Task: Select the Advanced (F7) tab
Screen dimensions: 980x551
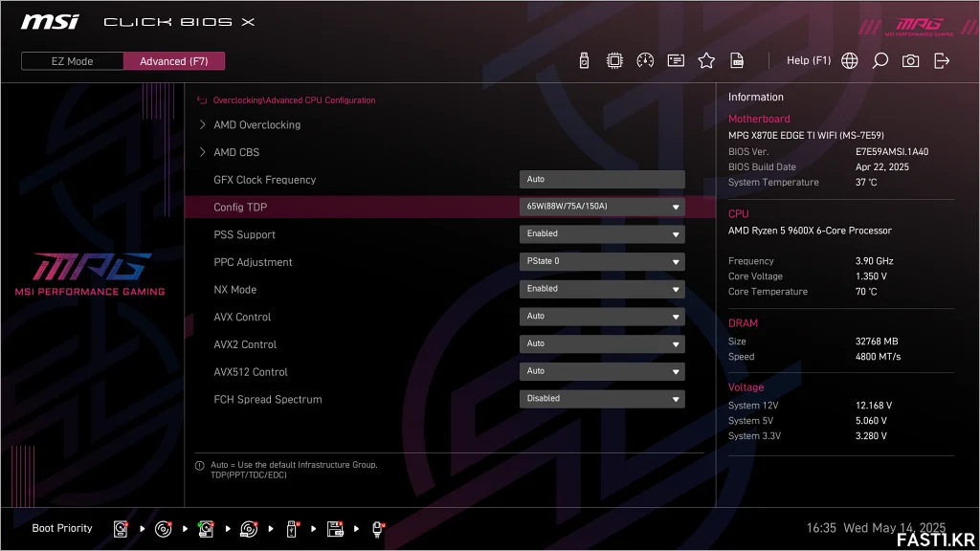Action: point(174,61)
